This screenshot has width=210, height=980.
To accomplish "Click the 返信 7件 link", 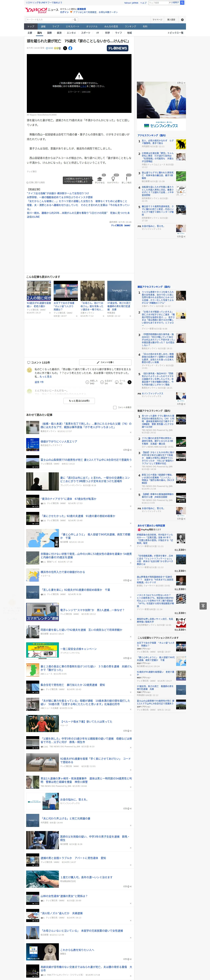I will pyautogui.click(x=39, y=382).
